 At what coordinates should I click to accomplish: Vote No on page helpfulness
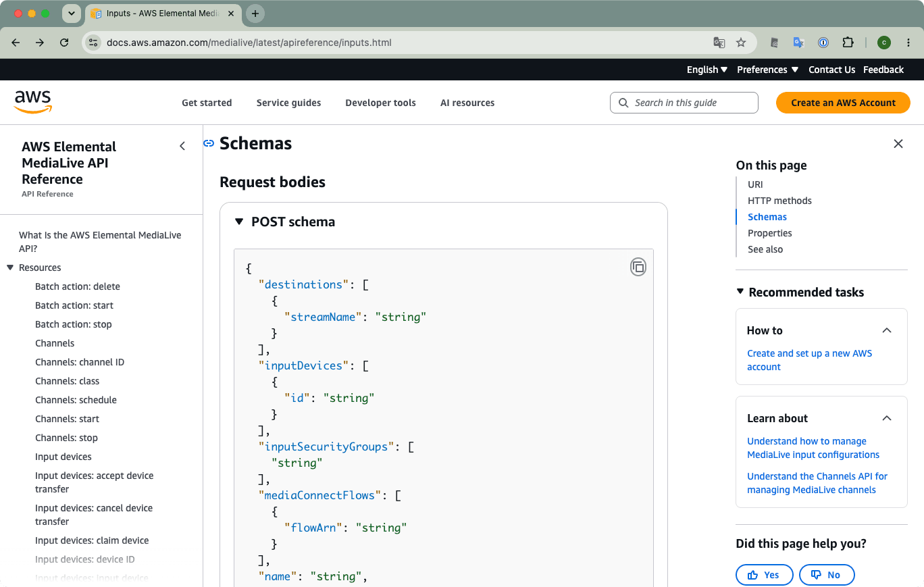(827, 575)
